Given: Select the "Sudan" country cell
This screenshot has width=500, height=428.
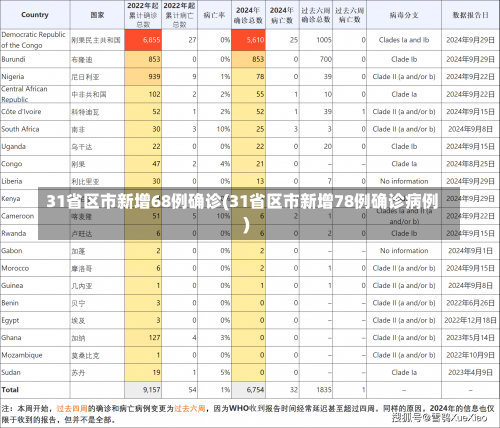Looking at the screenshot, I should [x=35, y=372].
